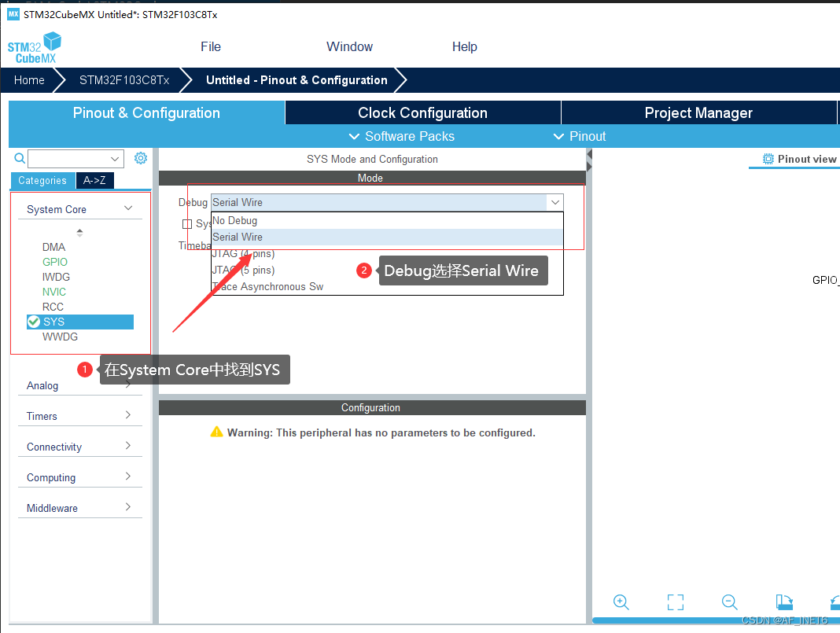Open the Debug dropdown arrow
This screenshot has width=840, height=633.
pos(555,202)
